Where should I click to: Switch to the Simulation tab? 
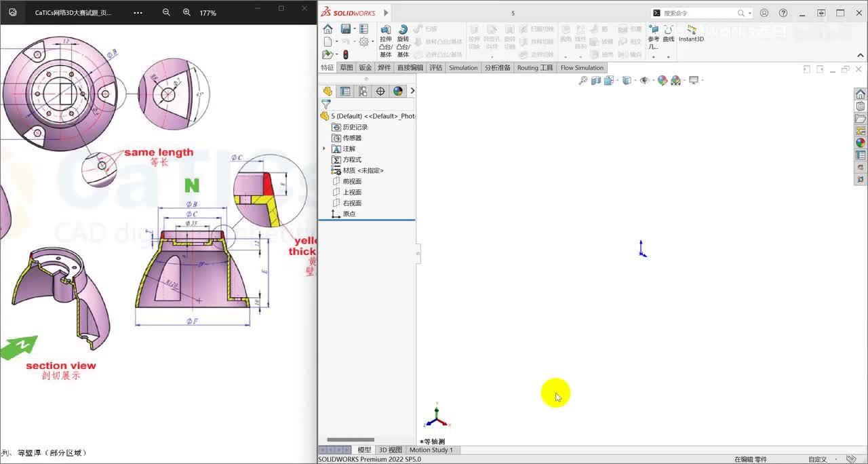463,68
